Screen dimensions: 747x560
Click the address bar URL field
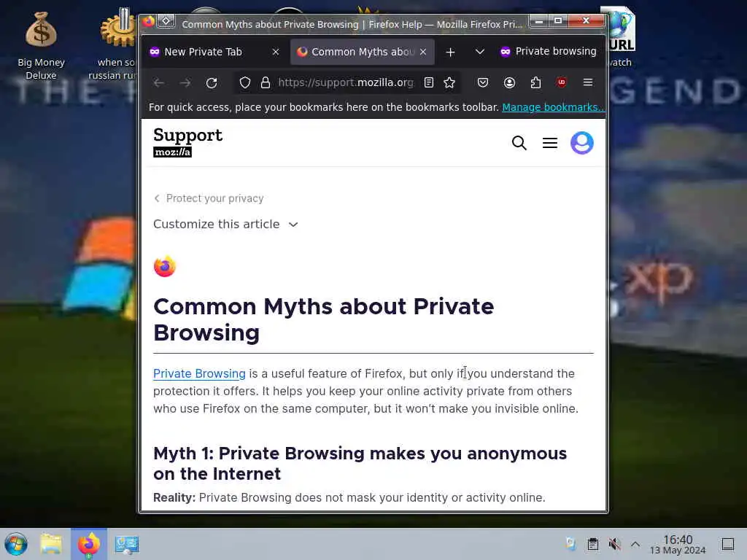pyautogui.click(x=345, y=83)
